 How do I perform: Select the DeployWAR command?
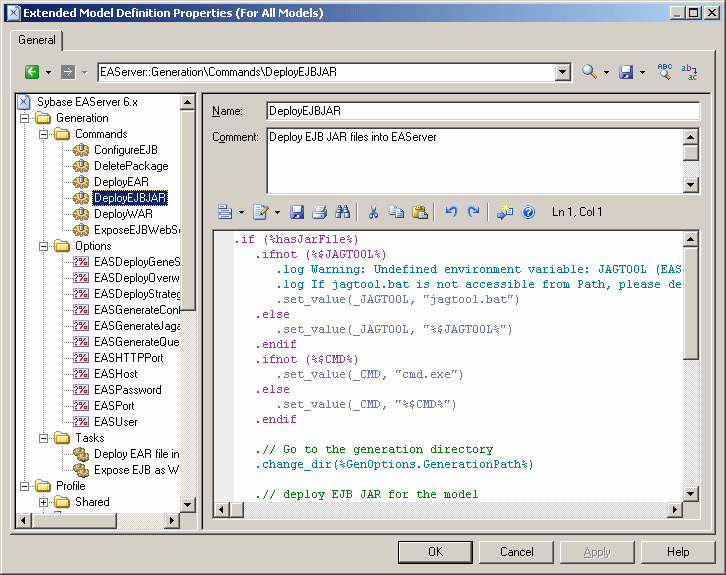tap(123, 214)
